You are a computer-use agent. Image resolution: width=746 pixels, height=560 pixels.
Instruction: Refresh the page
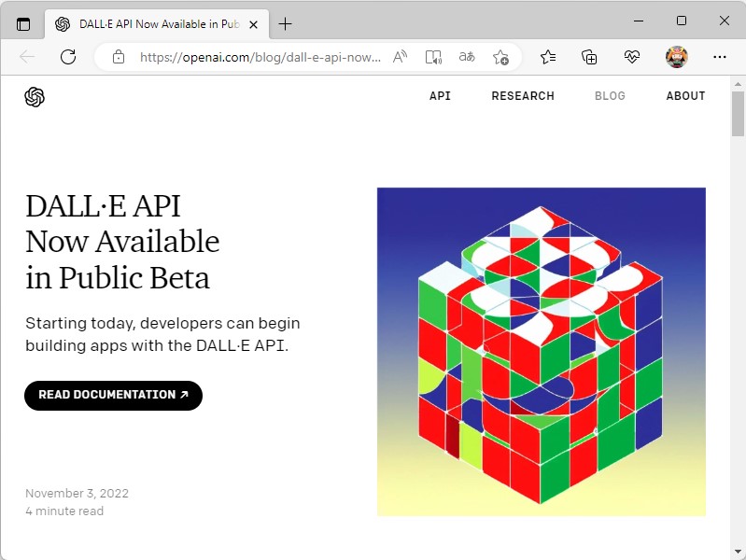tap(68, 57)
